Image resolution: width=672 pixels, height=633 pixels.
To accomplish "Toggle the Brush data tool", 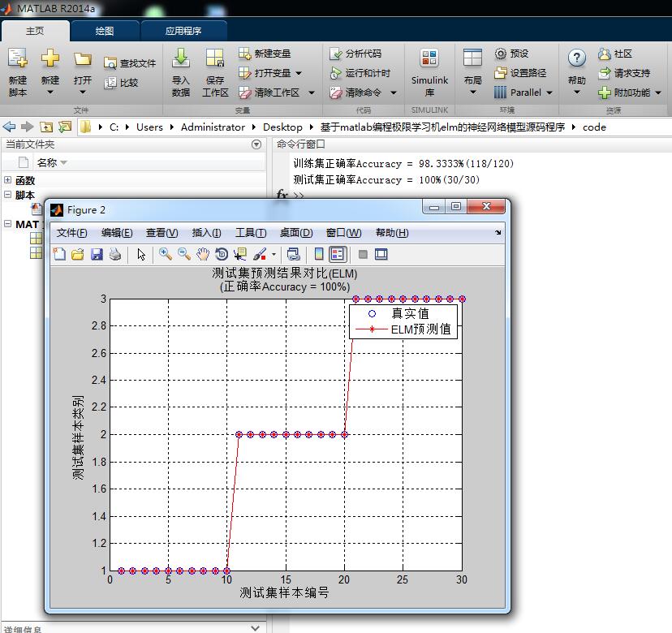I will click(260, 254).
